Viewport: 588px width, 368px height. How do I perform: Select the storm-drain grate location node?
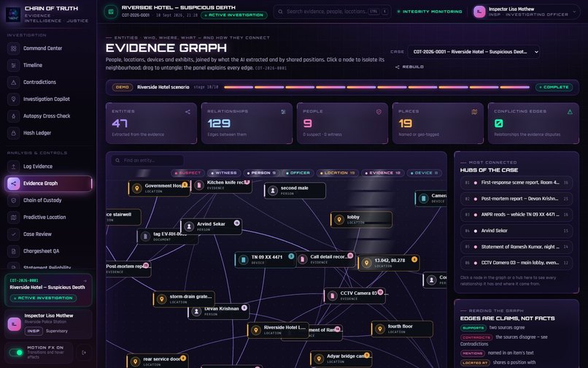pos(184,299)
